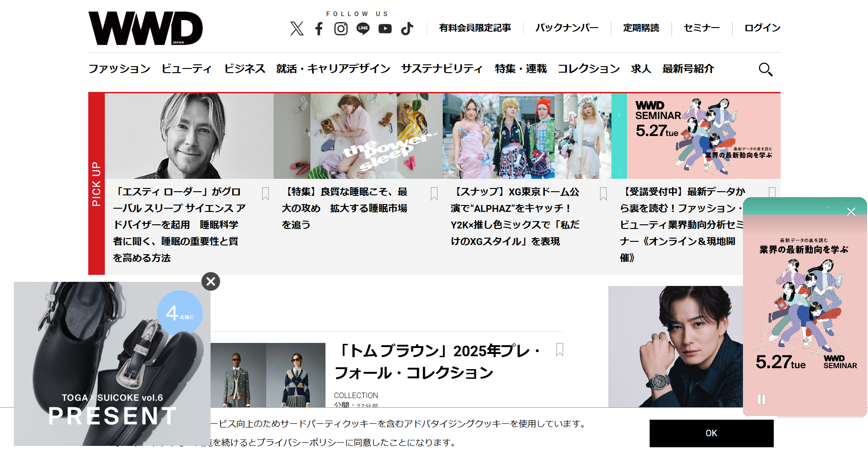
Task: Open the バックナンバー link
Action: (567, 28)
